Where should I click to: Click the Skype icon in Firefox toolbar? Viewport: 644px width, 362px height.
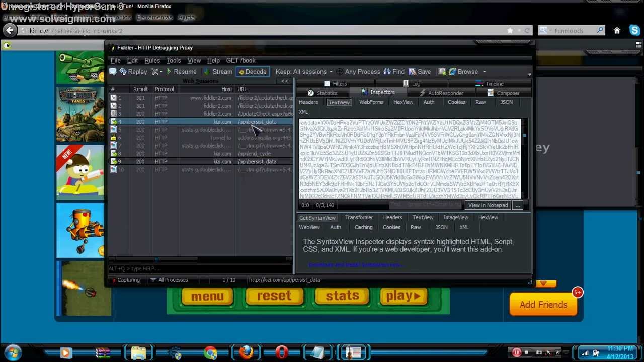pos(634,31)
